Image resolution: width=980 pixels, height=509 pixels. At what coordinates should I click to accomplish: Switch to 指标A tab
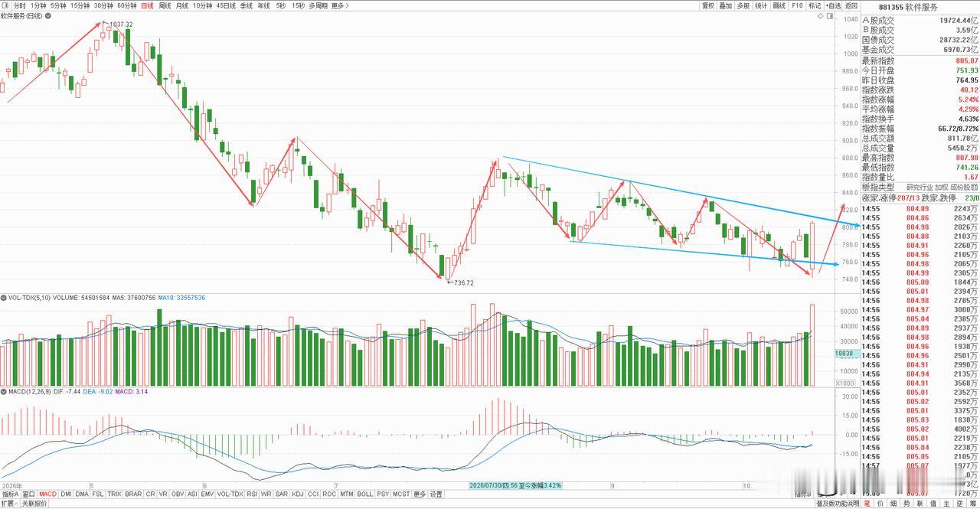10,494
